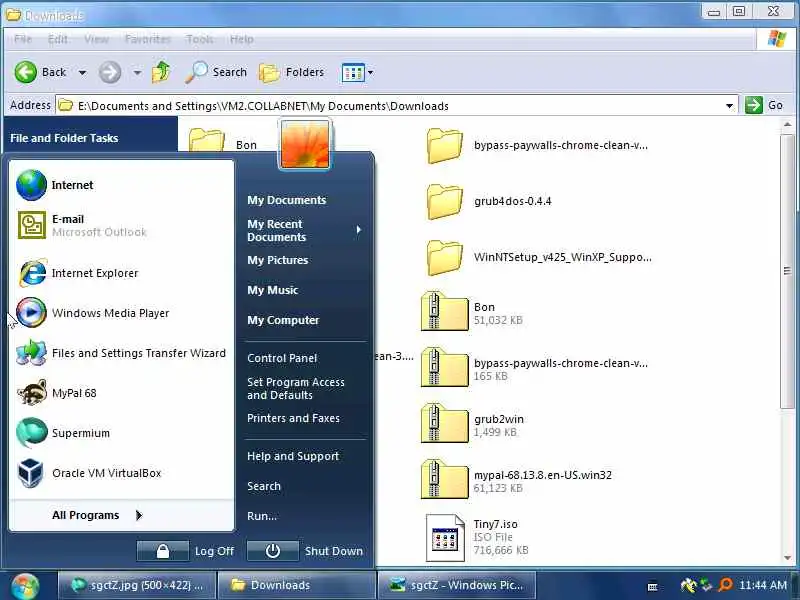Open Internet Explorer from Start menu
The height and width of the screenshot is (600, 800).
[x=79, y=273]
